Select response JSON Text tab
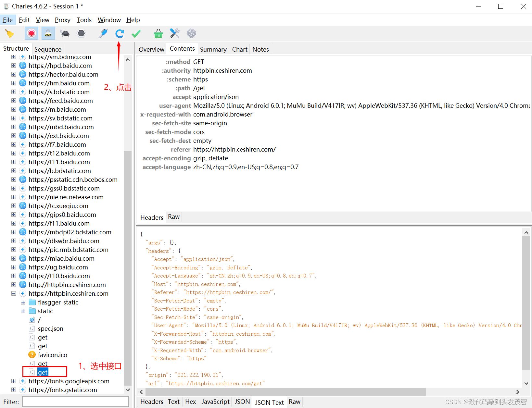Screen dimensions: 532x408 269,402
